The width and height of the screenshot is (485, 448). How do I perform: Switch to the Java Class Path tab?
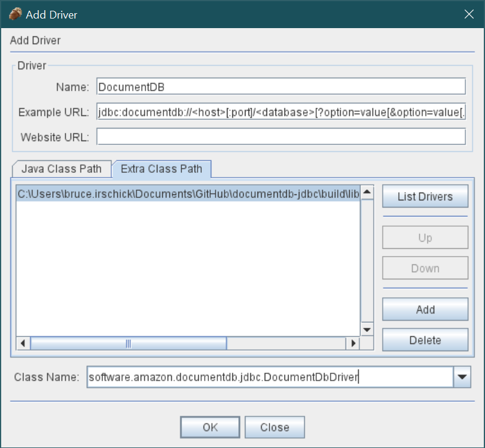[x=62, y=169]
